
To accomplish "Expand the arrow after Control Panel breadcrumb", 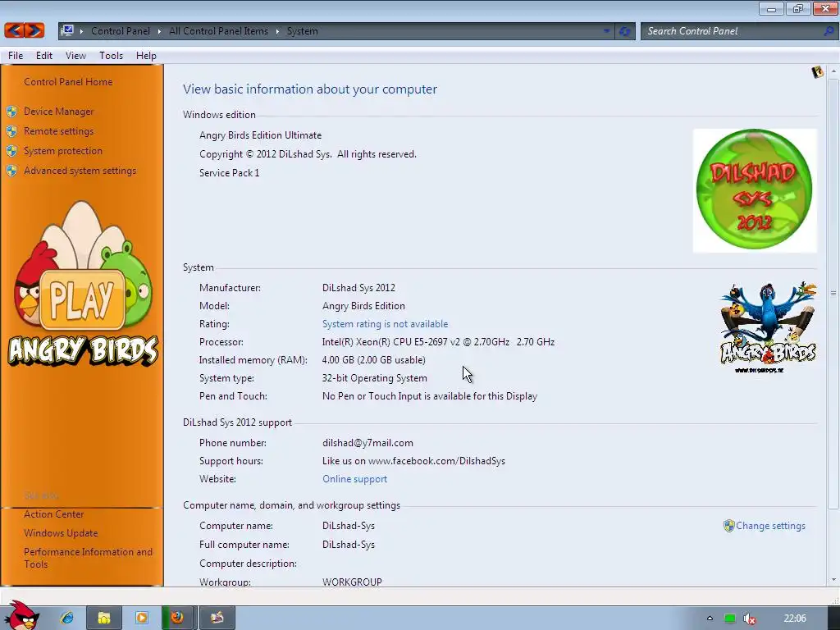I will point(159,31).
